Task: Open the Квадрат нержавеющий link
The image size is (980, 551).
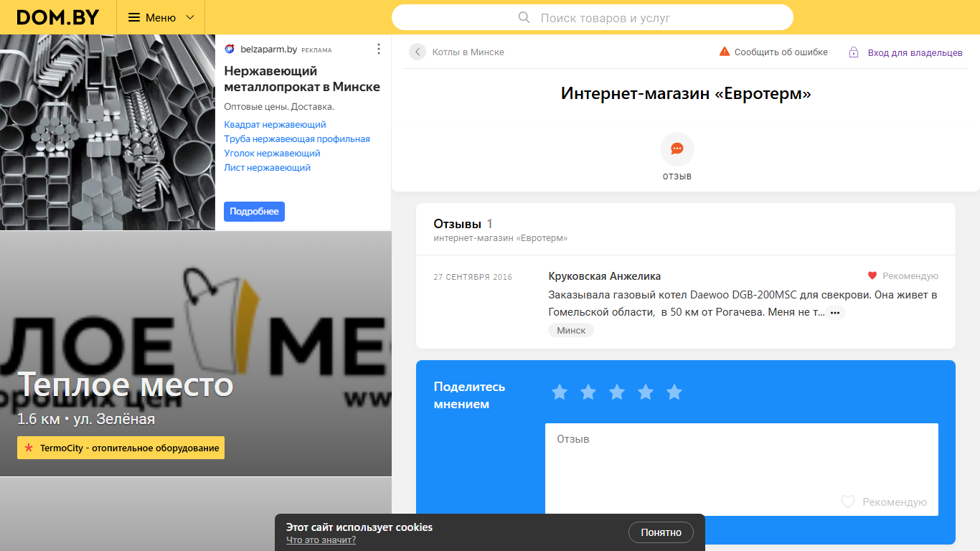Action: [275, 125]
